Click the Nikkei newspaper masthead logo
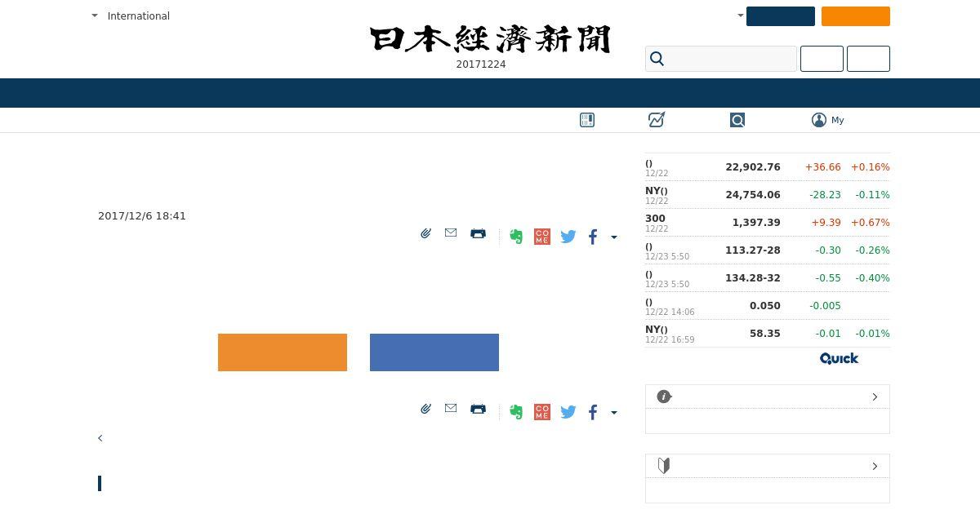 (490, 39)
